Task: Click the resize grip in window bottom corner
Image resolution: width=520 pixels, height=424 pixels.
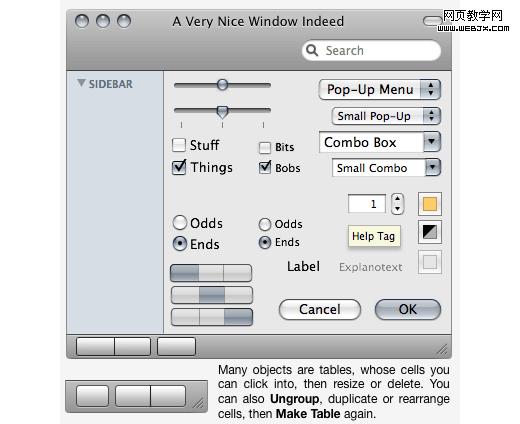Action: point(442,350)
